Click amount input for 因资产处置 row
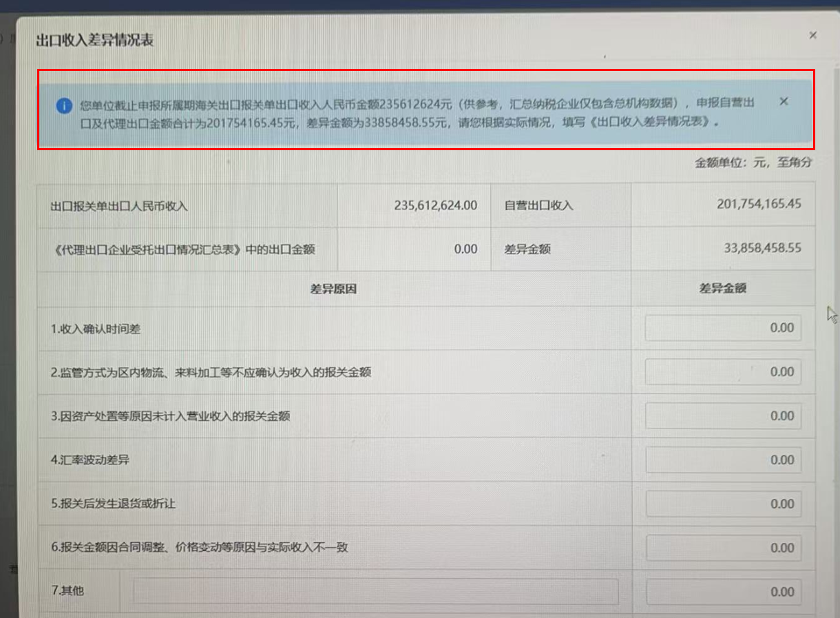This screenshot has width=840, height=618. click(x=723, y=416)
